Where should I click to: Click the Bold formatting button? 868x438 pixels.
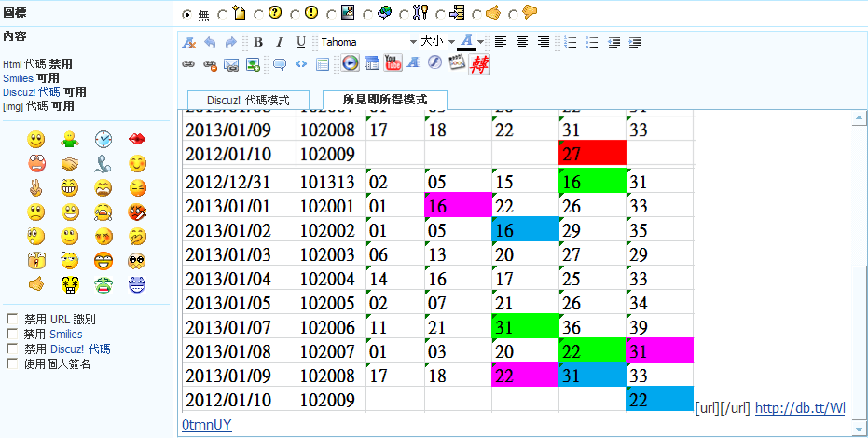[258, 42]
